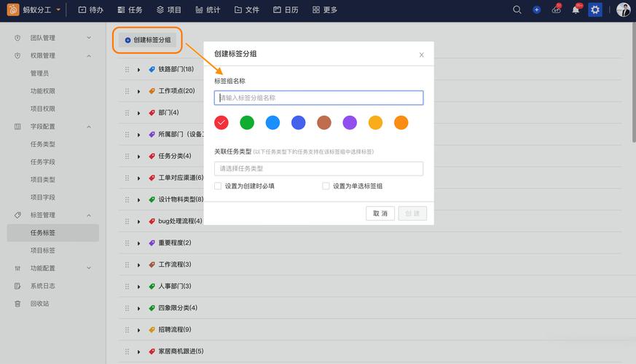The image size is (636, 364).
Task: Open the 待办 top menu
Action: tap(91, 9)
